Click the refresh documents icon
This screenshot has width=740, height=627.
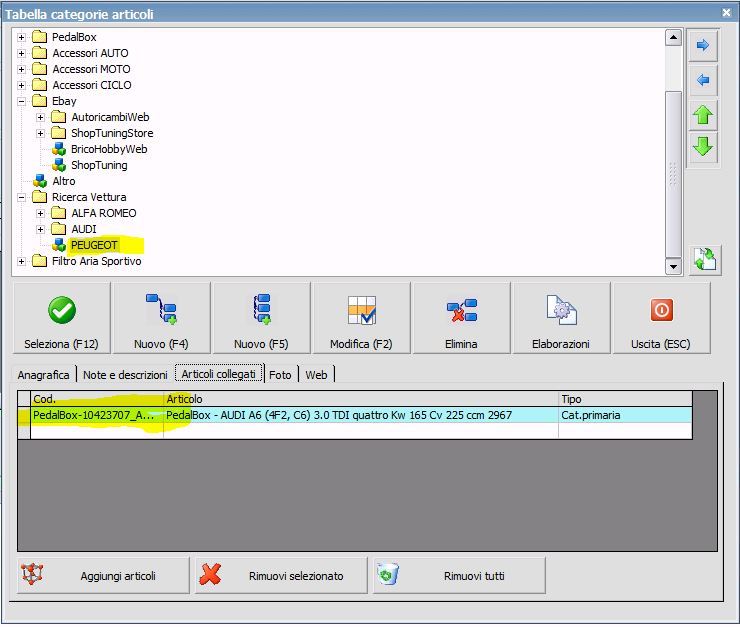pos(705,259)
